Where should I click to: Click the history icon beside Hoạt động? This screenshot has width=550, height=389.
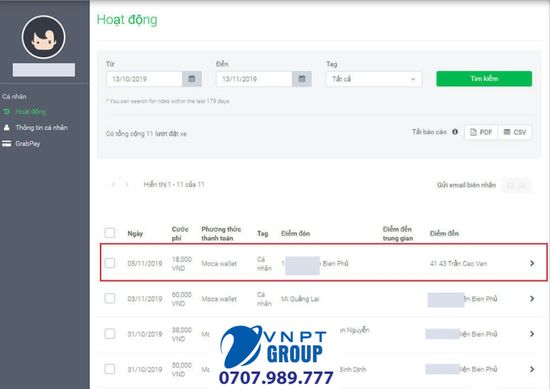6,112
